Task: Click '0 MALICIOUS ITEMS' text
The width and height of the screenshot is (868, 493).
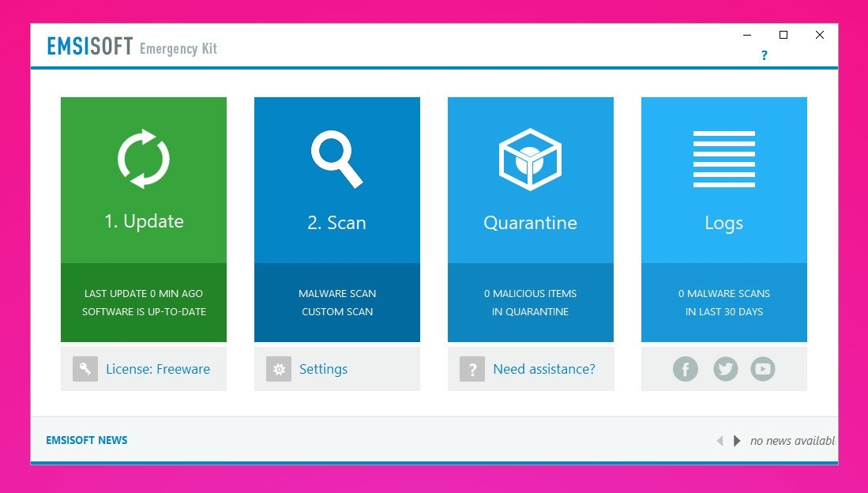Action: pos(530,294)
